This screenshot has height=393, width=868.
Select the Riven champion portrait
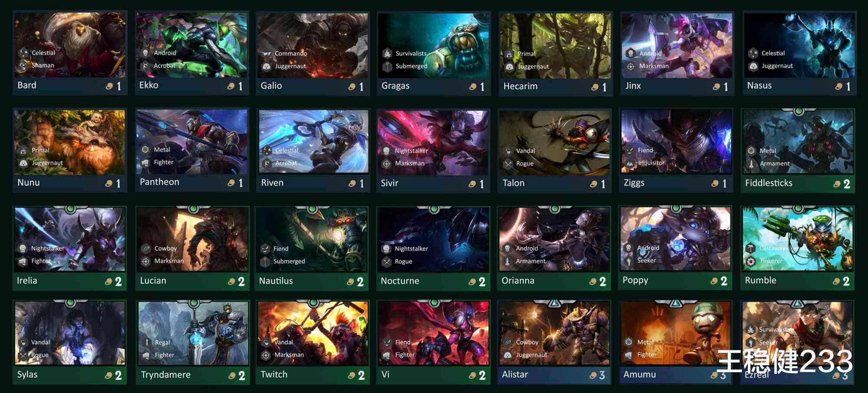[313, 142]
